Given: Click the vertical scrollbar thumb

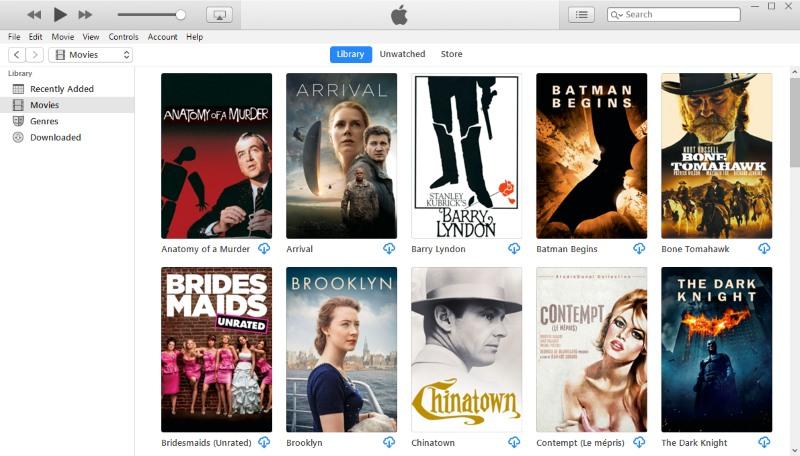Looking at the screenshot, I should (x=794, y=123).
